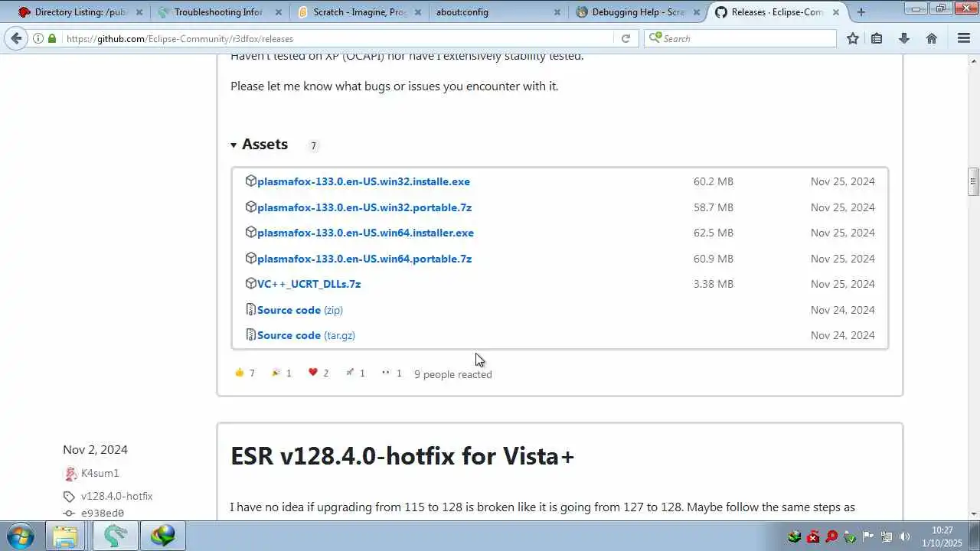The image size is (980, 551).
Task: Open a new tab with plus button
Action: (x=861, y=11)
